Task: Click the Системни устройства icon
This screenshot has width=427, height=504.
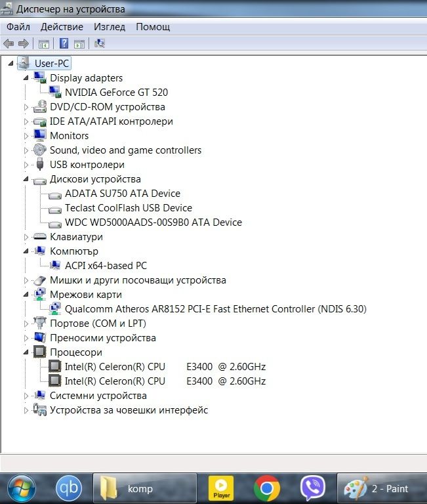Action: [x=40, y=395]
